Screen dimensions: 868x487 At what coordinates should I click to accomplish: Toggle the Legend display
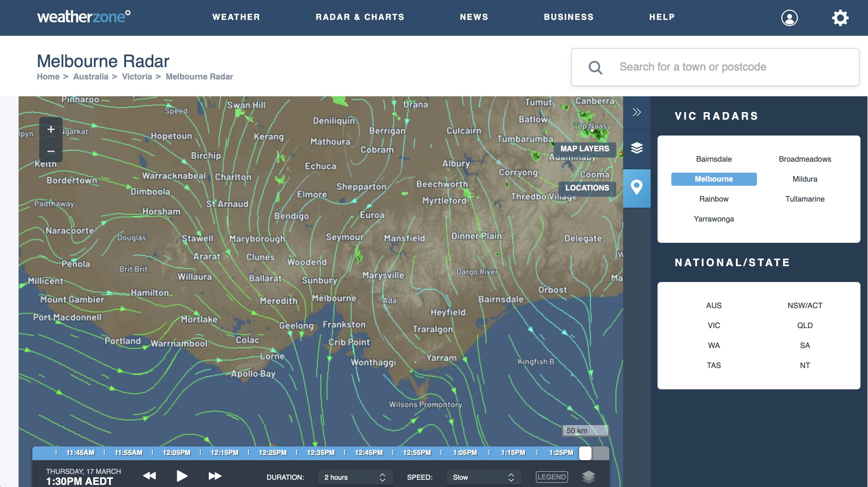coord(552,477)
